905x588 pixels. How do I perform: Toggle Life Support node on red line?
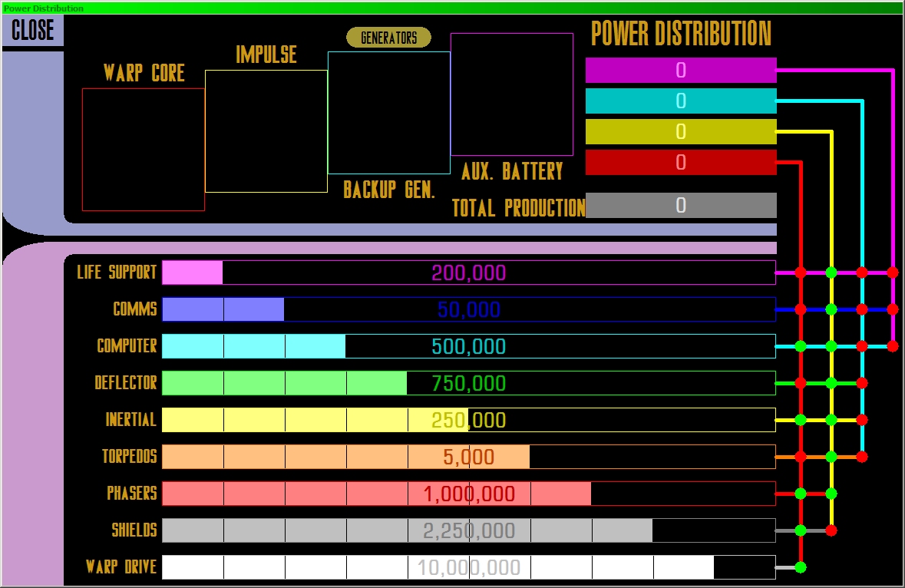801,273
